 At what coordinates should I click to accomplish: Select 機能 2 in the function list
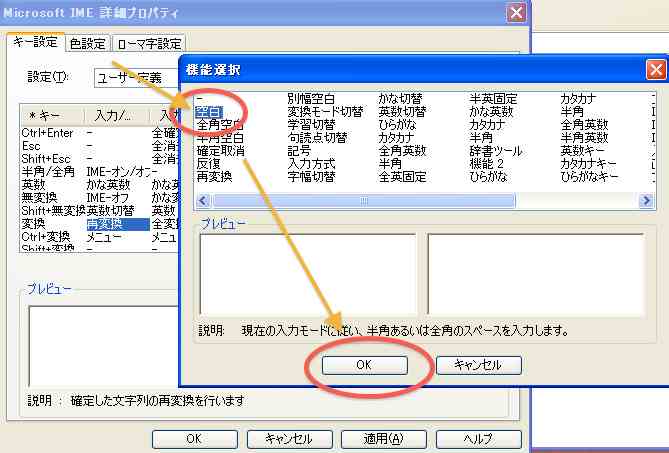coord(486,164)
